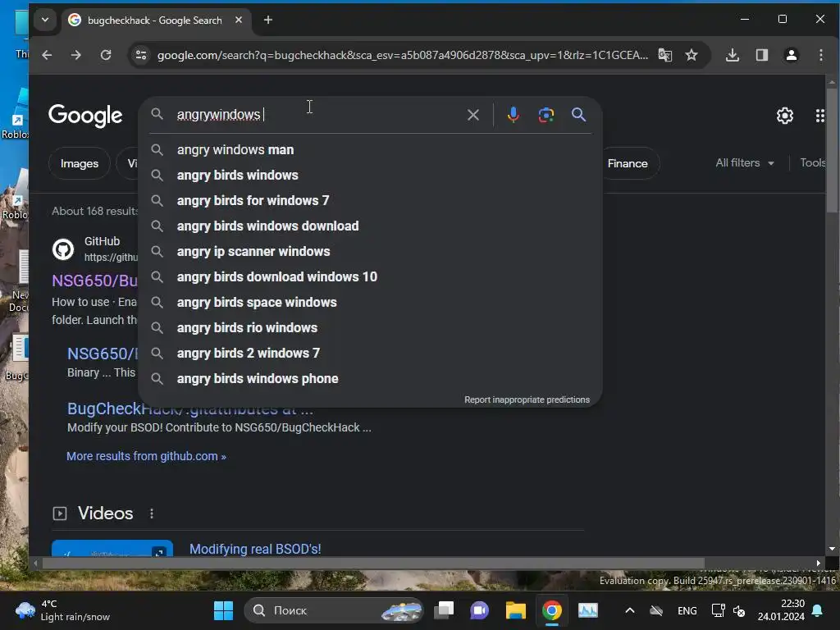
Task: Select 'angry birds windows phone' suggestion
Action: [370, 379]
